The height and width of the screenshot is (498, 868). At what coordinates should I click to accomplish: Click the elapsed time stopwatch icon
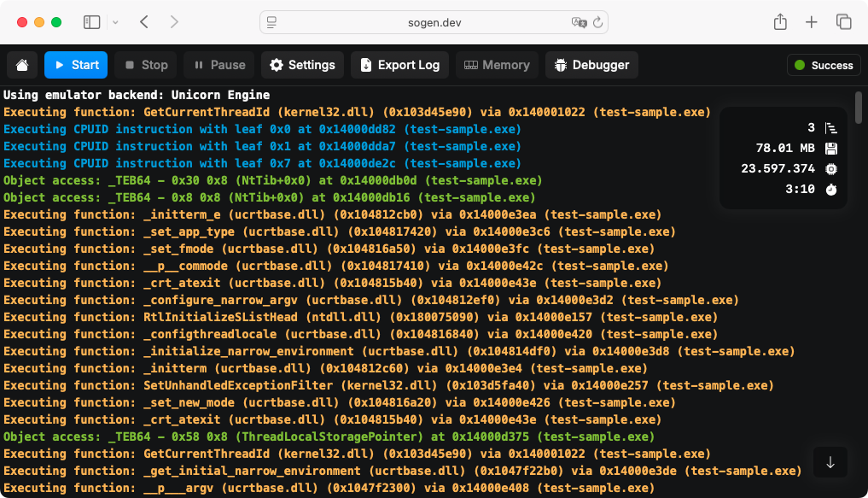831,190
